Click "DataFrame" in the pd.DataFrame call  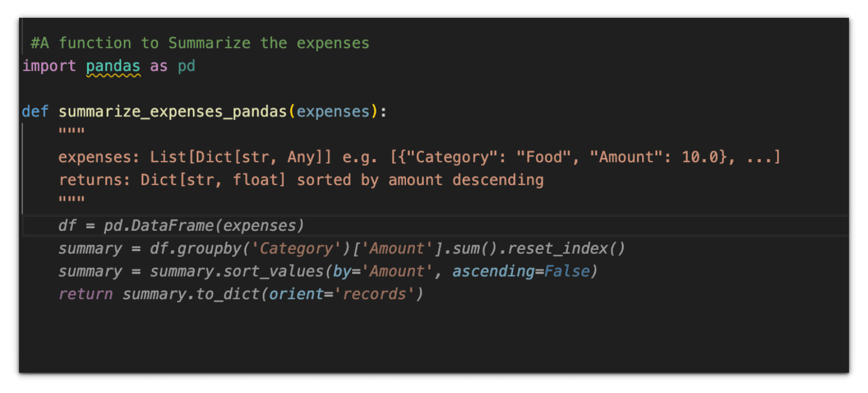coord(172,226)
